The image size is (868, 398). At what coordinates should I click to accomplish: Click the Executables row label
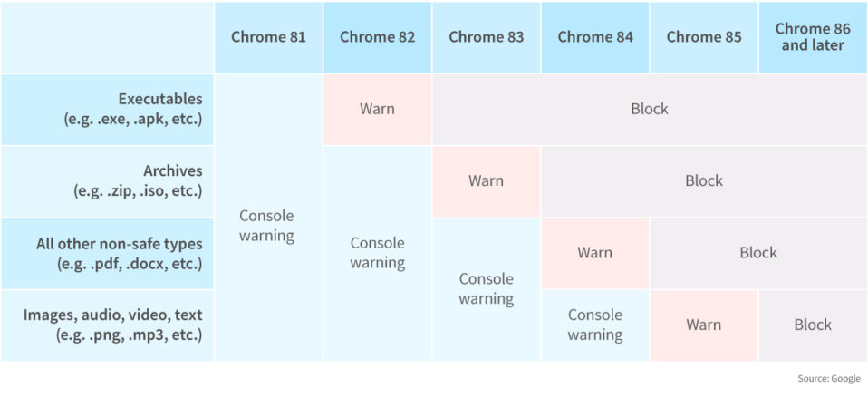click(108, 110)
